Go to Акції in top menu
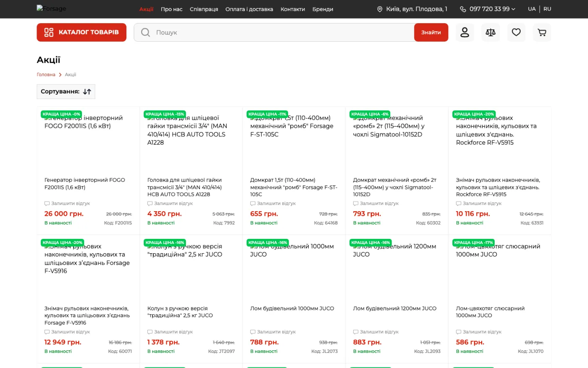This screenshot has width=588, height=368. click(x=146, y=9)
